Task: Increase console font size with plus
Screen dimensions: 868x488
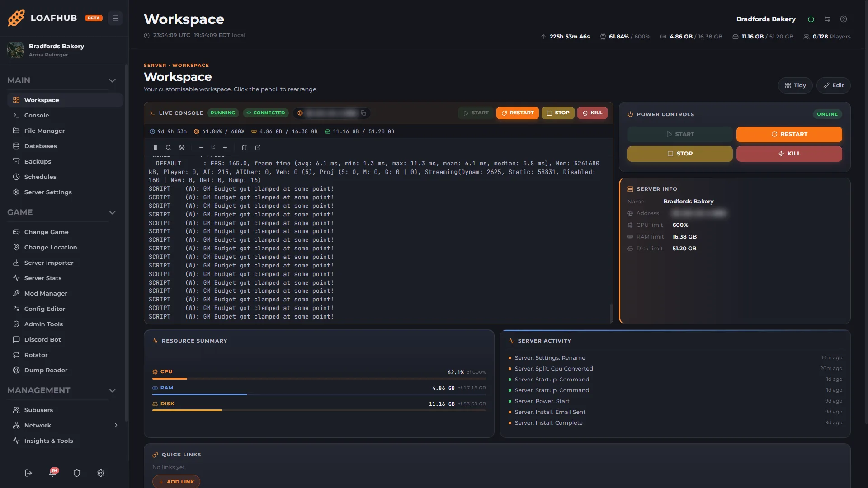Action: pyautogui.click(x=225, y=148)
